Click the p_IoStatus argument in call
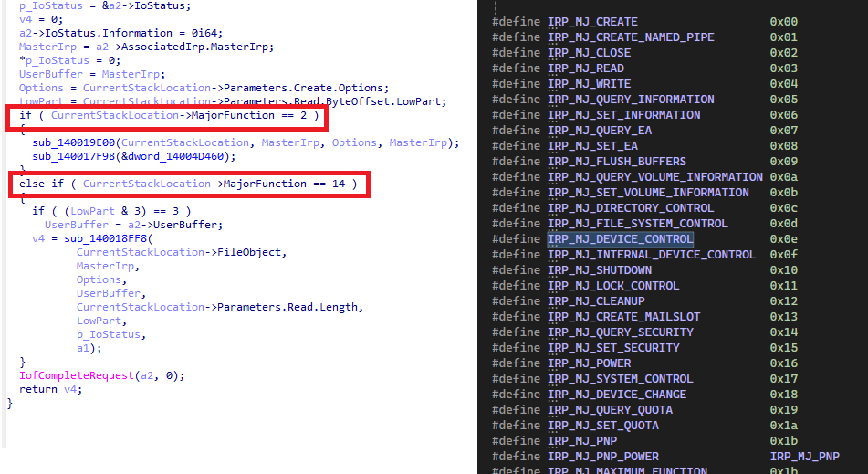This screenshot has height=474, width=868. [109, 335]
